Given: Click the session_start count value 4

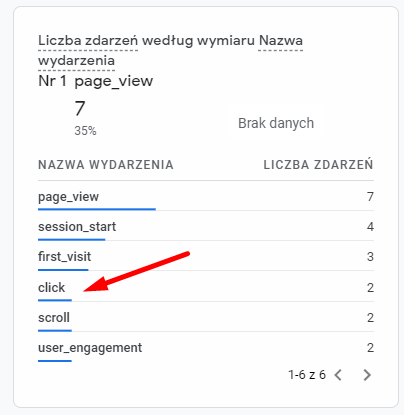Looking at the screenshot, I should tap(370, 227).
